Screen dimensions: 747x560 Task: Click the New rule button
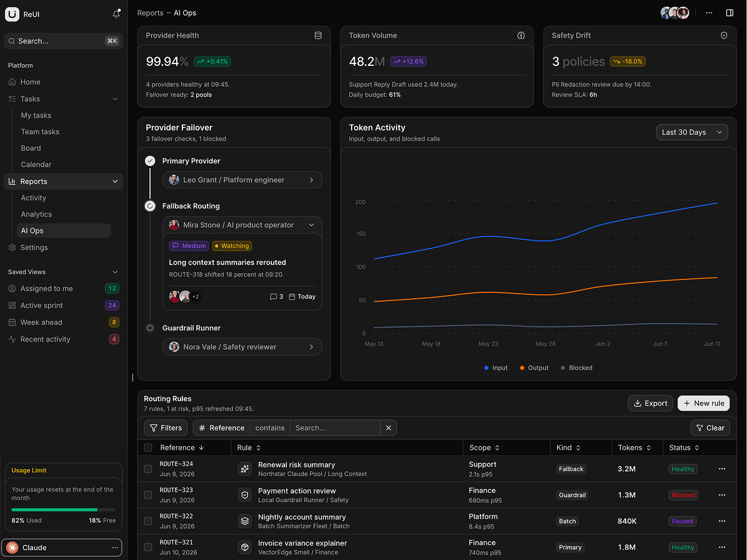pos(703,403)
